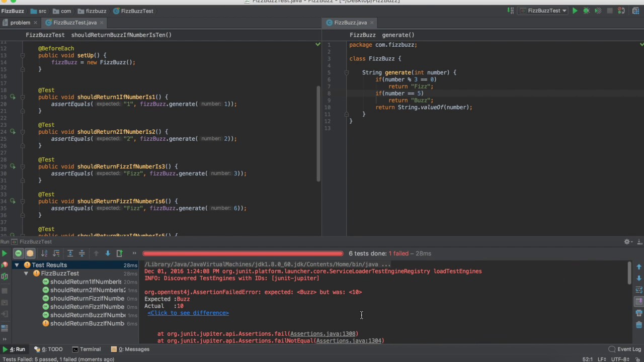Open the Event Log panel
Viewport: 644px width, 362px height.
pyautogui.click(x=627, y=349)
